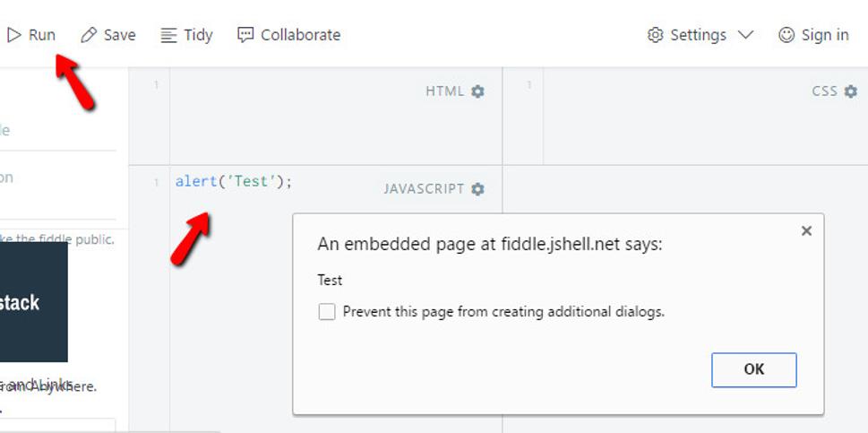The image size is (868, 433).
Task: Click the Tidy lines icon
Action: click(168, 36)
